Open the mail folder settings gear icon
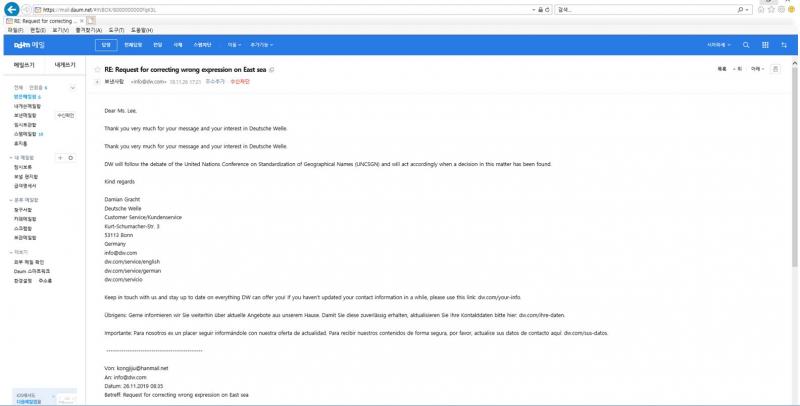The height and width of the screenshot is (406, 800). point(69,158)
